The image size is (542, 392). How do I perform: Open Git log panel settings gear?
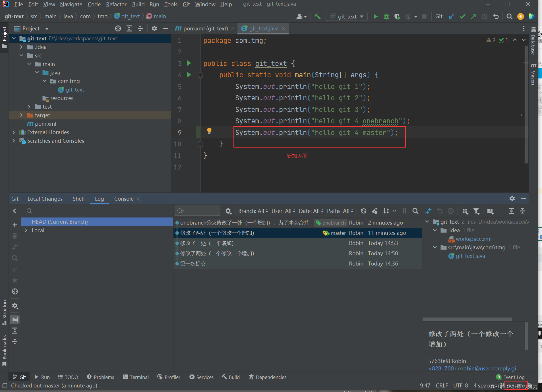[512, 198]
